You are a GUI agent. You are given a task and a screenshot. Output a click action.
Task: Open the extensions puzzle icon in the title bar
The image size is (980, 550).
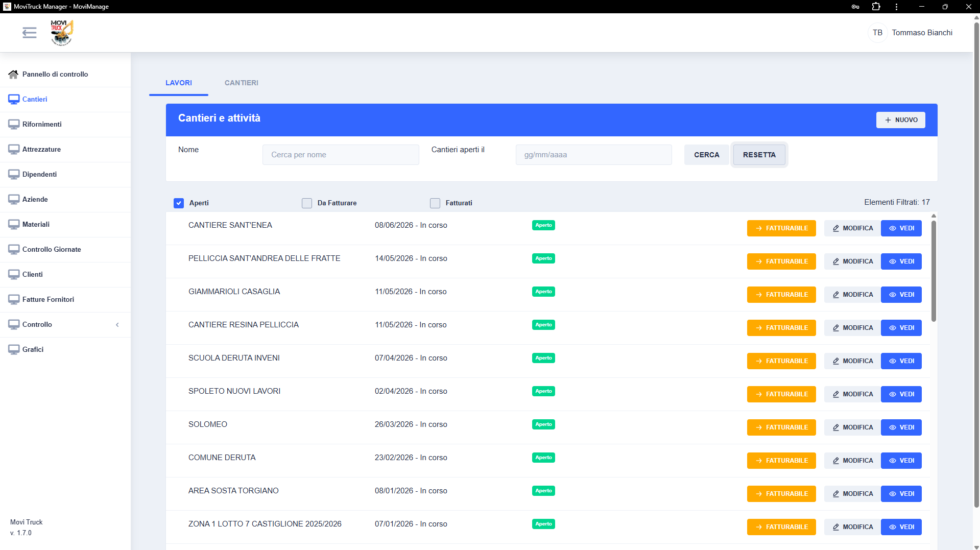pos(876,7)
